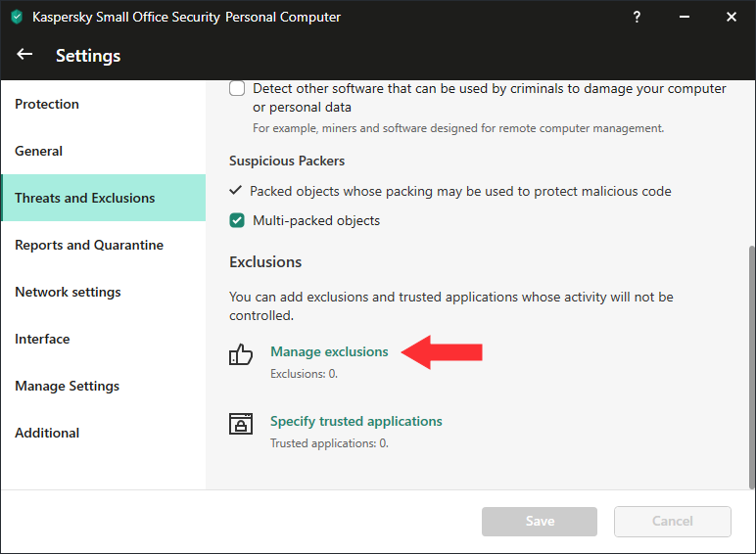756x554 pixels.
Task: Close the Kaspersky settings window
Action: (x=732, y=18)
